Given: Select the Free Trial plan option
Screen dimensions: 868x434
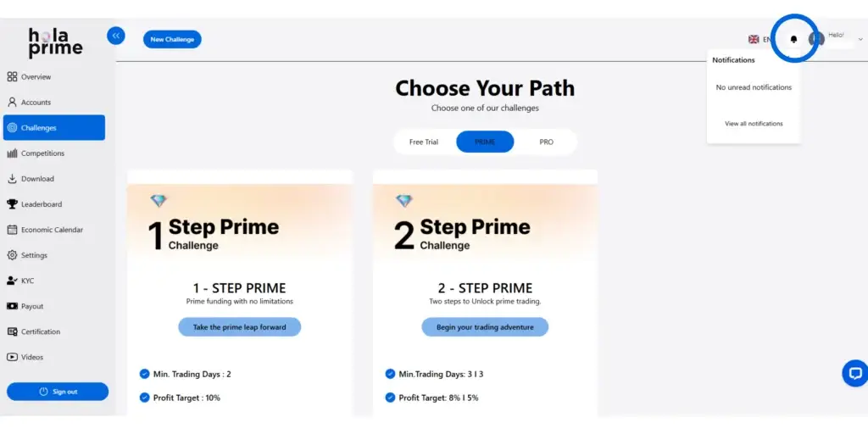Looking at the screenshot, I should (424, 142).
